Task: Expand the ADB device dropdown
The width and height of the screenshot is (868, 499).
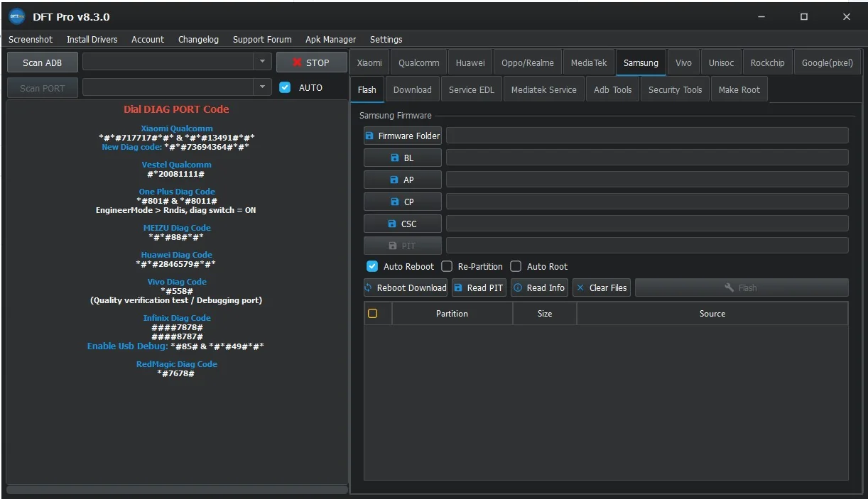Action: 263,62
